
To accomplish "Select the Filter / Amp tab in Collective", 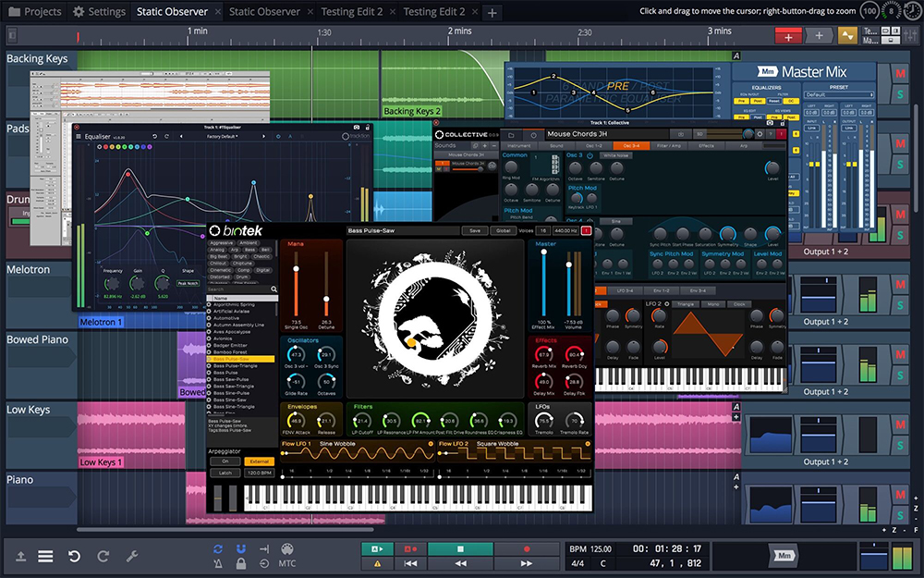I will tap(668, 146).
